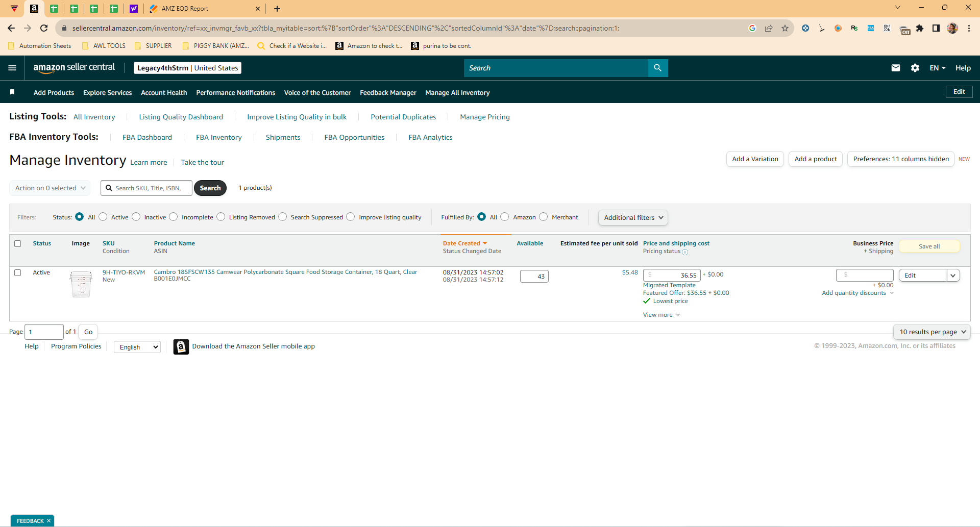Open the settings gear icon in the header
The width and height of the screenshot is (980, 527).
click(x=915, y=68)
